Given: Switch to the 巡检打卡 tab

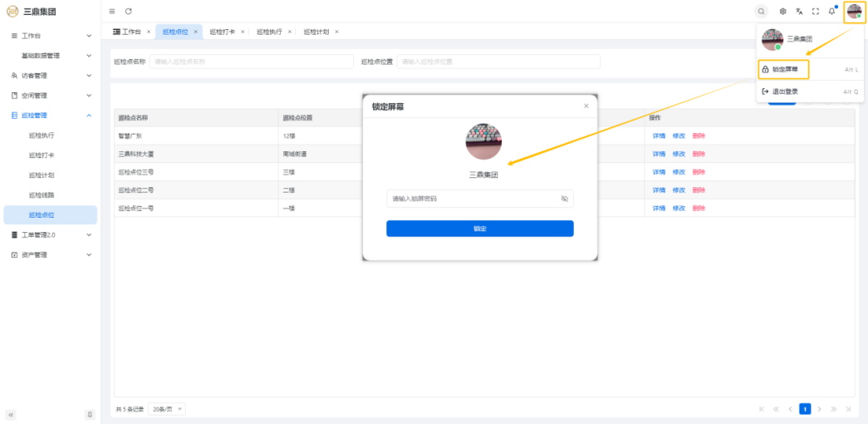Looking at the screenshot, I should 223,32.
